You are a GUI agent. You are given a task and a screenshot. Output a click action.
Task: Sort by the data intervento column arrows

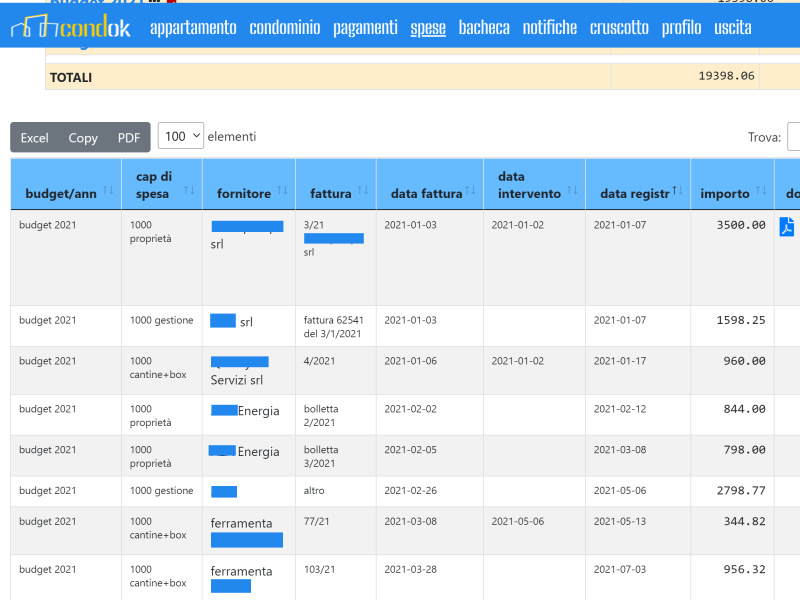tap(572, 191)
